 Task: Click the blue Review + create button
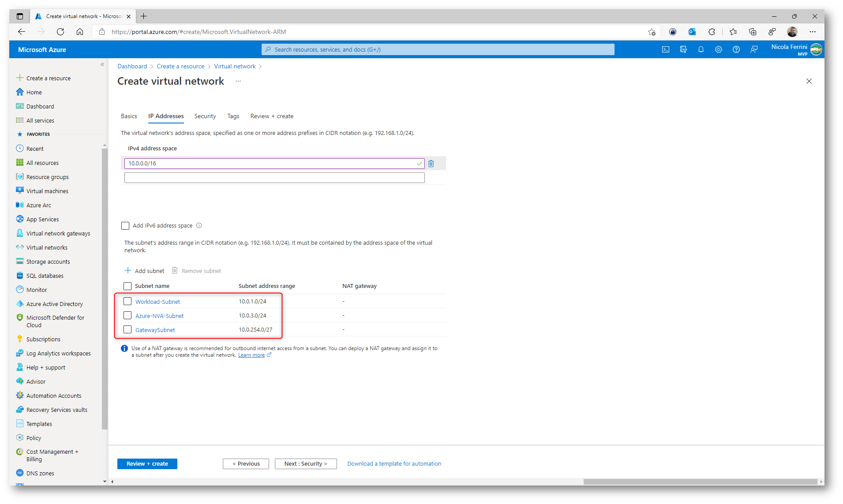pyautogui.click(x=147, y=464)
